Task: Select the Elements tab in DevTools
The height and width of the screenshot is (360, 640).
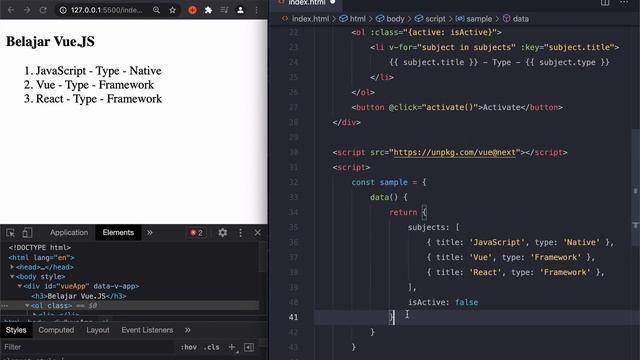Action: point(118,232)
